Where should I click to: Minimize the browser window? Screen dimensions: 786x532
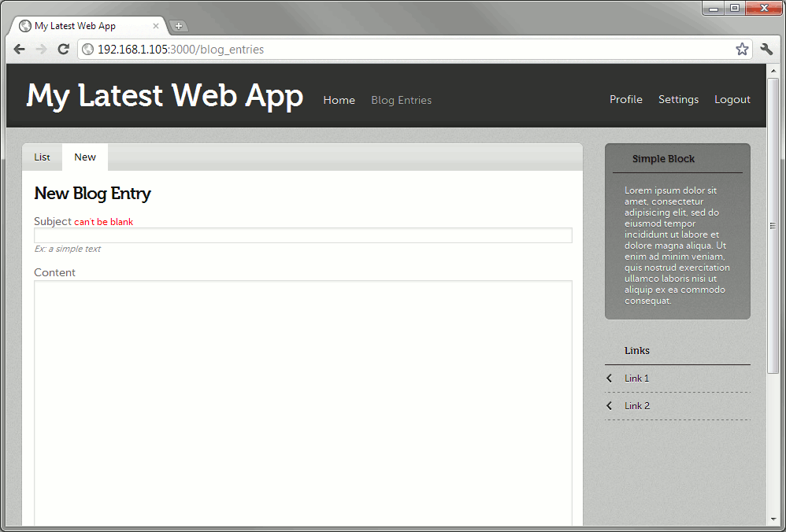(x=714, y=8)
